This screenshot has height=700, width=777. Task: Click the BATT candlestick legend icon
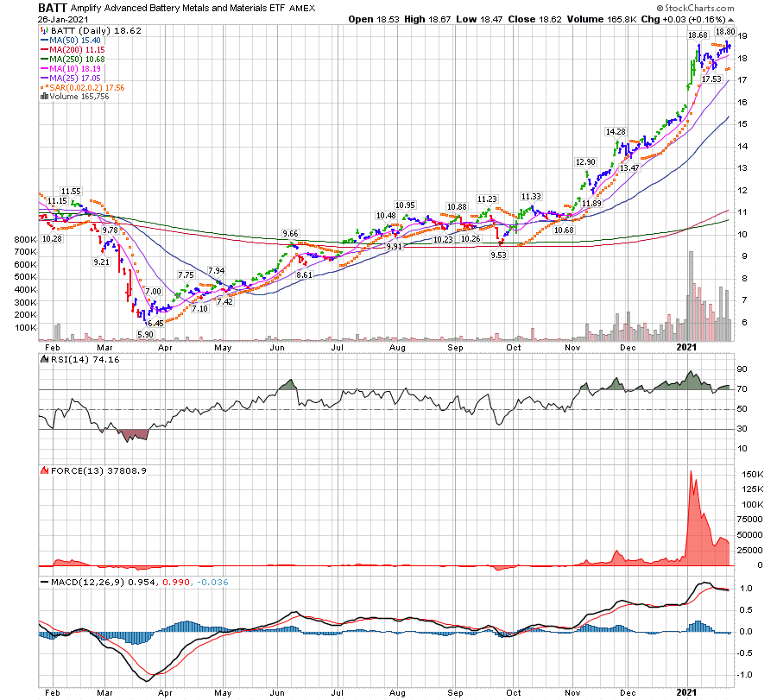click(x=43, y=29)
